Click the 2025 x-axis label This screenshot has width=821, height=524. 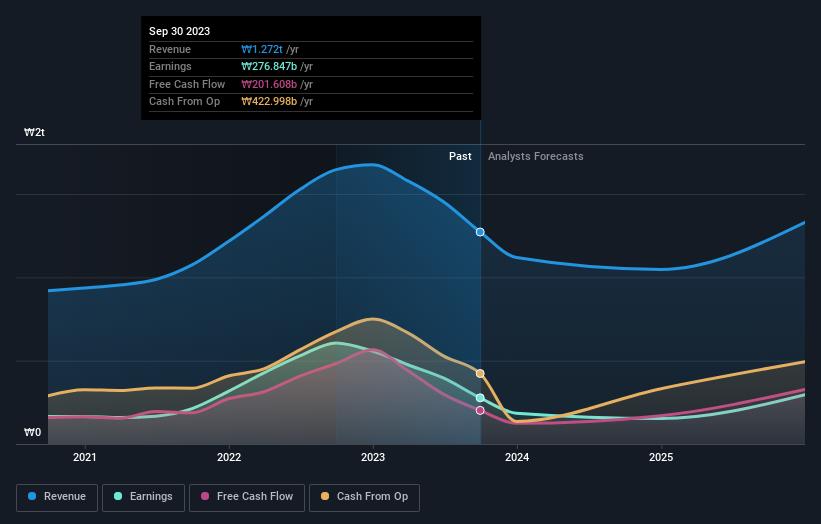tap(661, 457)
